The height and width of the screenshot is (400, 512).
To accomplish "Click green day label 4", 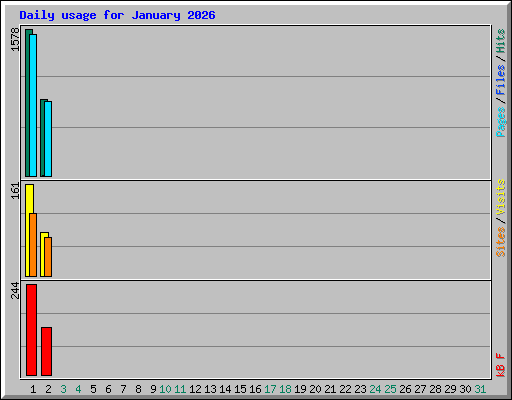I will click(78, 389).
